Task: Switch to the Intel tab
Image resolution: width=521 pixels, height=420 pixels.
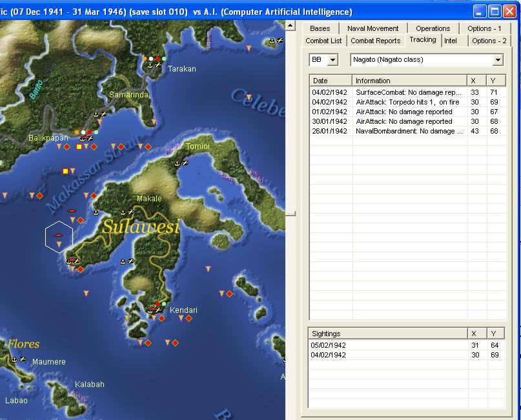Action: pyautogui.click(x=449, y=40)
